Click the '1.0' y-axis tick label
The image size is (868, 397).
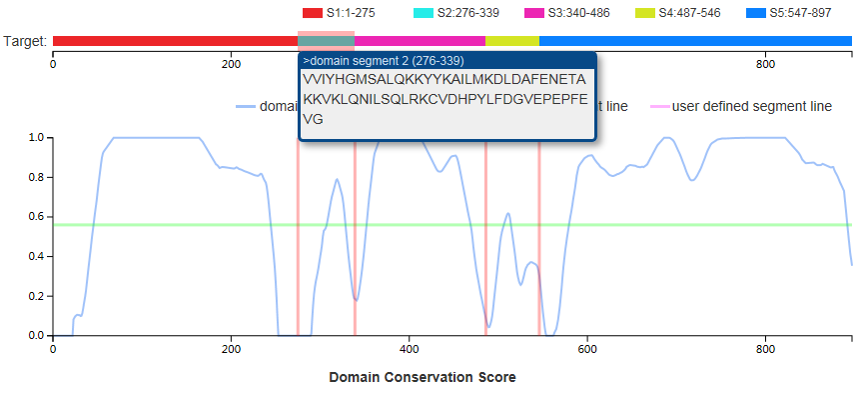click(37, 138)
